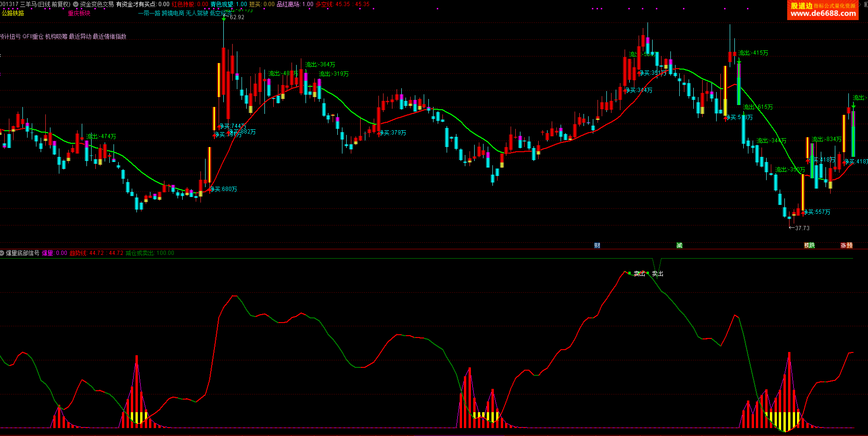
Task: Click the 净买:379万 annotation
Action: point(393,133)
